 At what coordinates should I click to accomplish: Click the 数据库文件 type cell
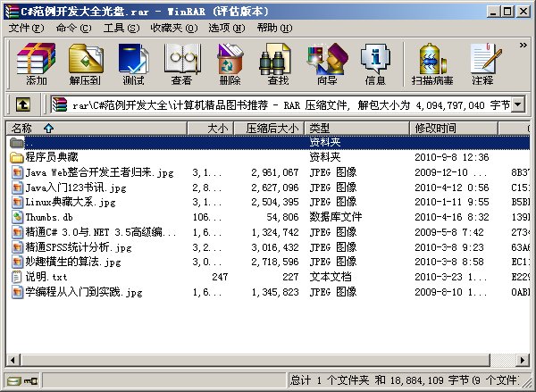(336, 217)
